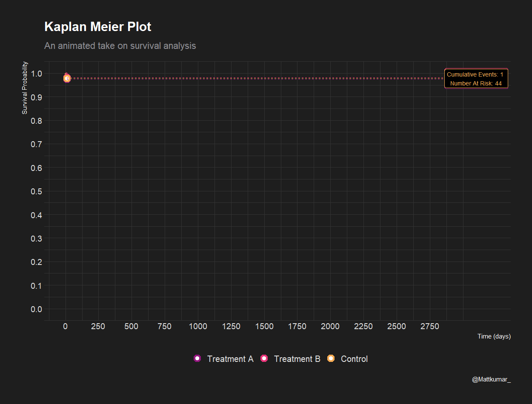The width and height of the screenshot is (532, 404).
Task: Click the Number At Risk: 44 text
Action: [x=476, y=83]
